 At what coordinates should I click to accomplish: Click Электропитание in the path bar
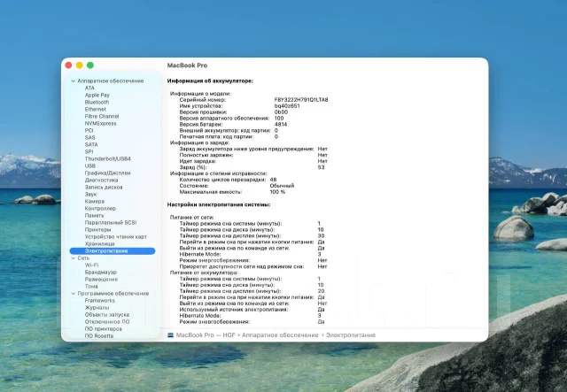[x=351, y=335]
